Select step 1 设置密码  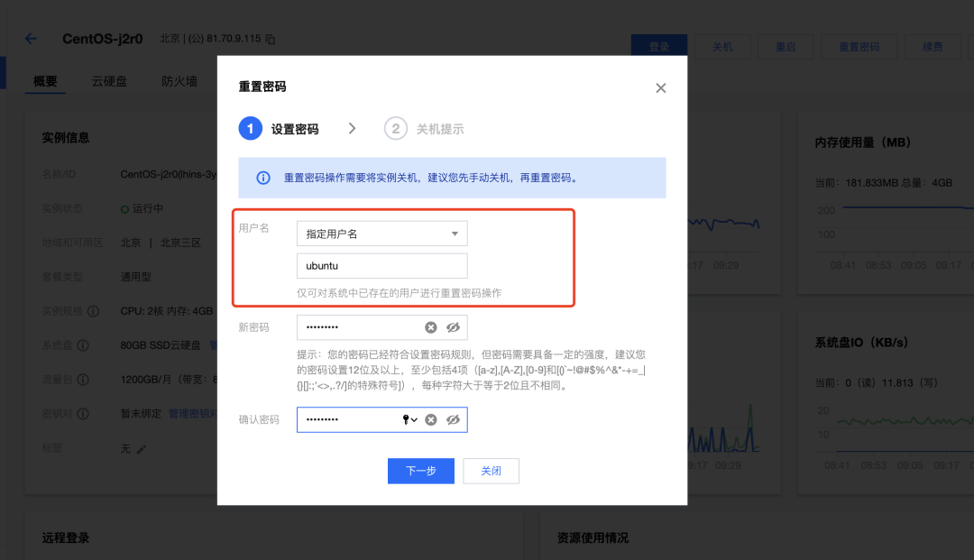(279, 129)
